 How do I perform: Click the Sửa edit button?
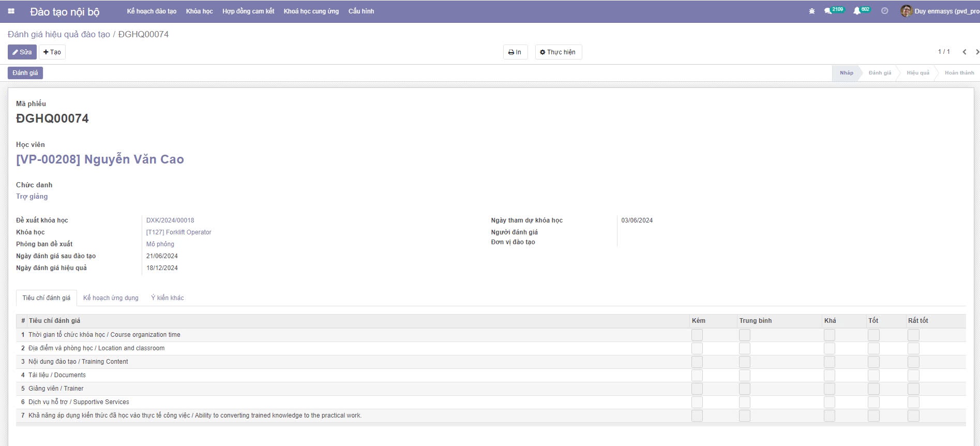tap(22, 52)
